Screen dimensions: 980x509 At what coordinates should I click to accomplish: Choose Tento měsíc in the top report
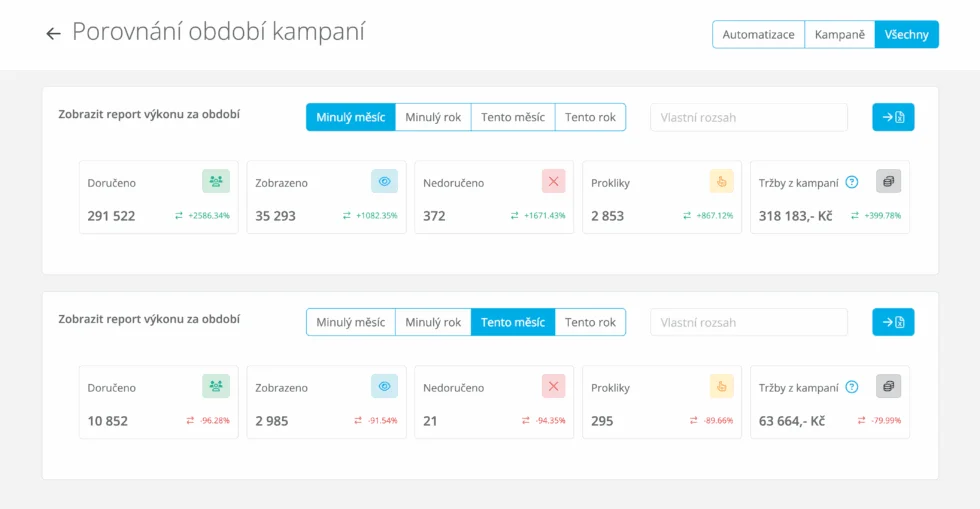[x=512, y=117]
